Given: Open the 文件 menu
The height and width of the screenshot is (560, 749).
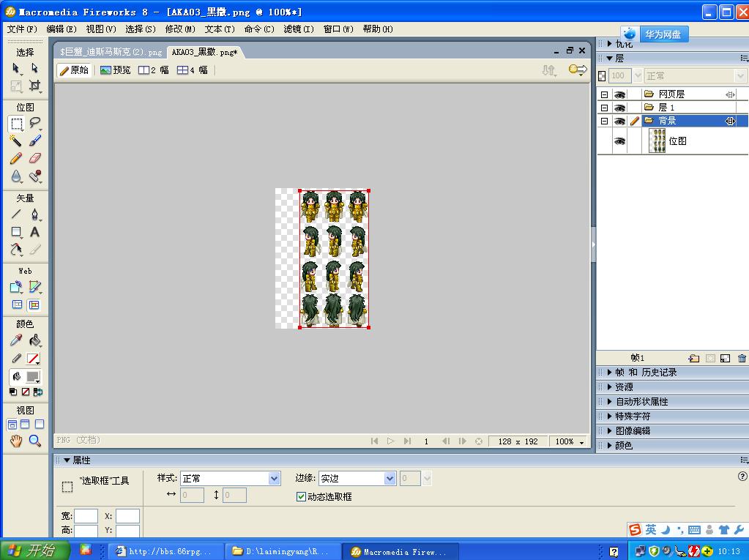Looking at the screenshot, I should click(x=22, y=29).
